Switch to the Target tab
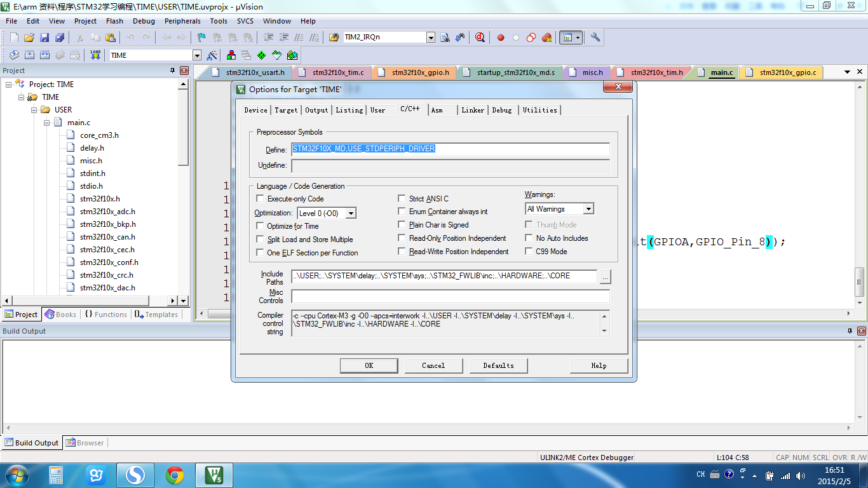Image resolution: width=868 pixels, height=488 pixels. 286,111
